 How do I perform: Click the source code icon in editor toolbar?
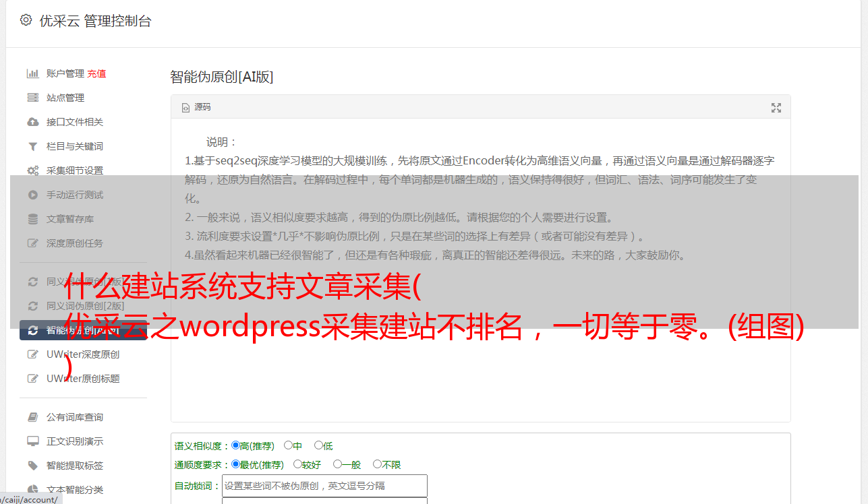185,107
